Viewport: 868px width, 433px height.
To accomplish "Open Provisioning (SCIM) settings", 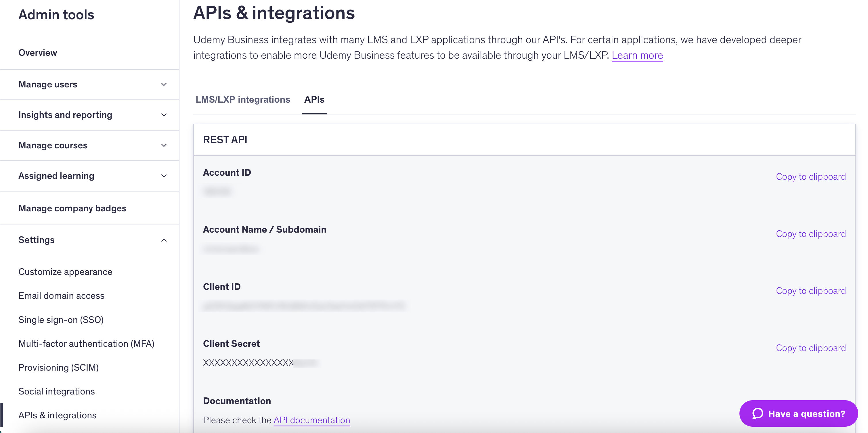I will [59, 368].
